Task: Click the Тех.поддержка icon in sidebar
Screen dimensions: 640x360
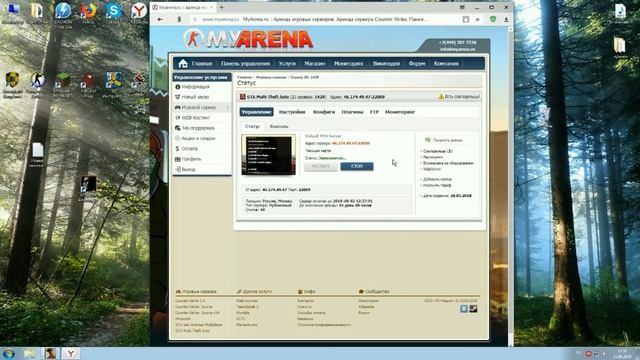Action: (178, 128)
